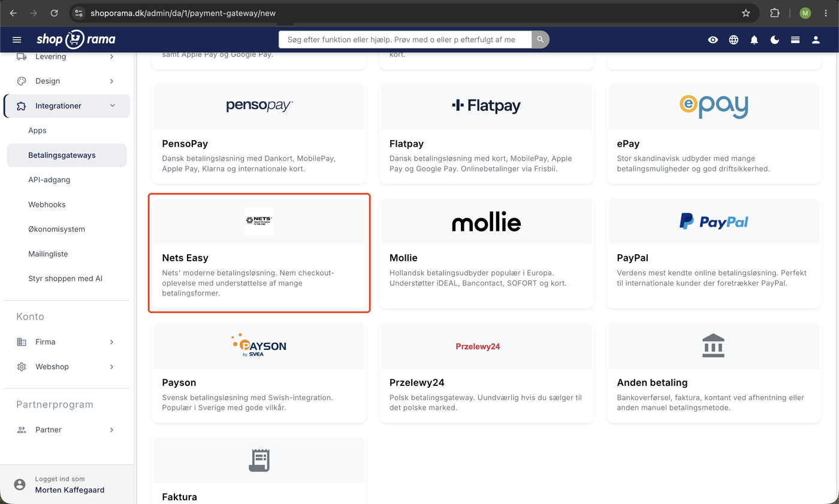The image size is (839, 504).
Task: Click the Webshop gear icon
Action: coord(22,366)
